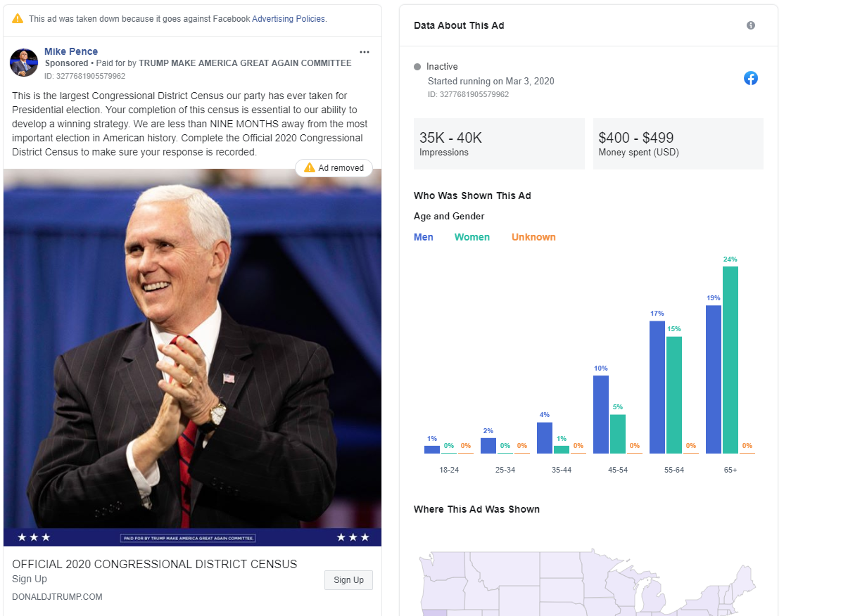Open the three-dot options menu on the ad

[365, 51]
